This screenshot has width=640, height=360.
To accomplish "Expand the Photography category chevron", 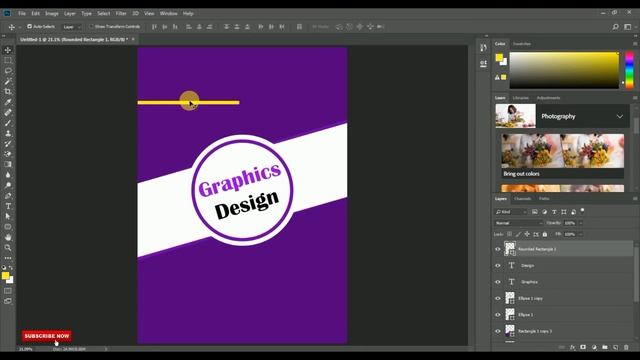I will point(620,116).
